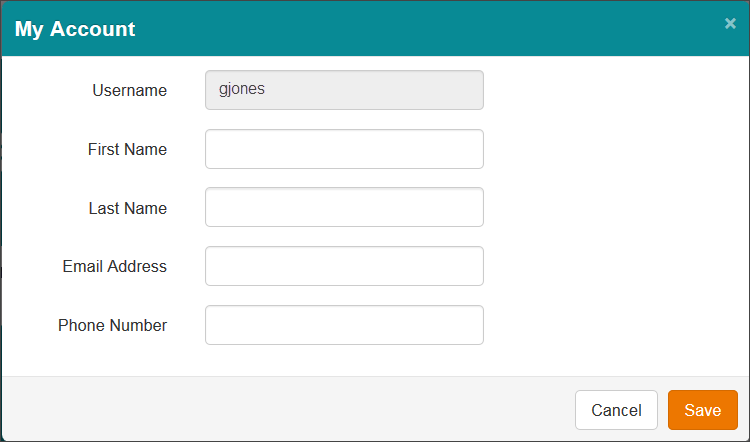
Task: Select the disabled Username field showing gjones
Action: 344,90
